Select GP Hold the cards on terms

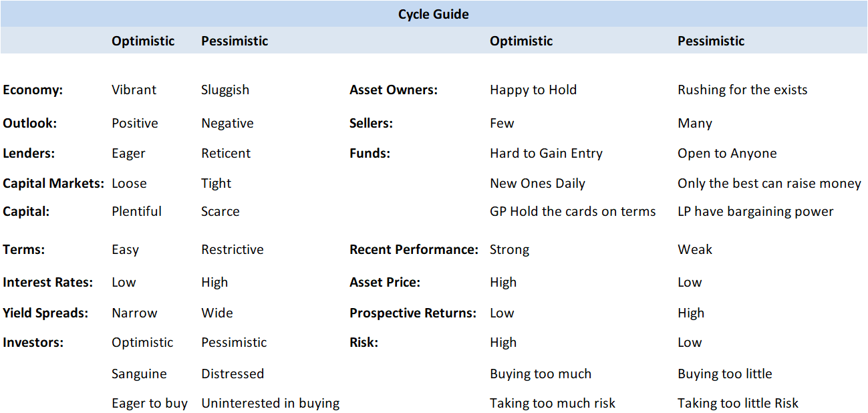click(x=573, y=211)
